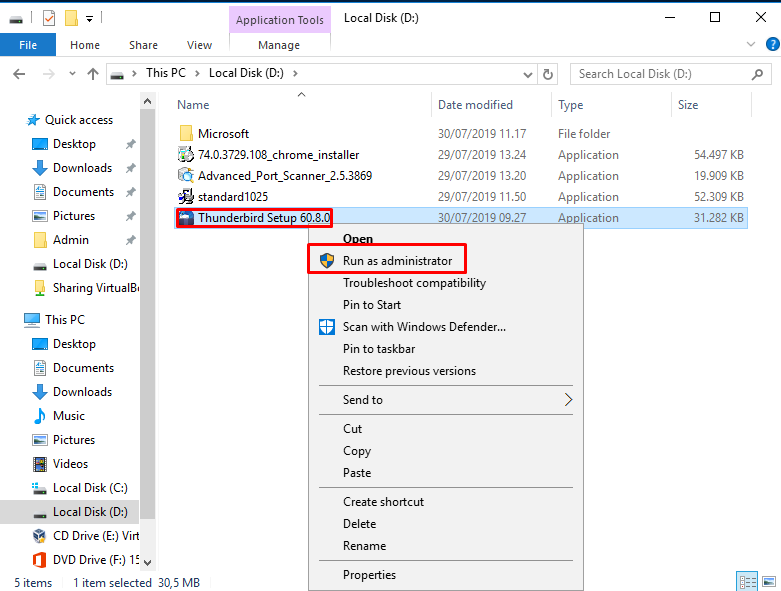Refresh the current folder view
The width and height of the screenshot is (781, 591).
547,74
